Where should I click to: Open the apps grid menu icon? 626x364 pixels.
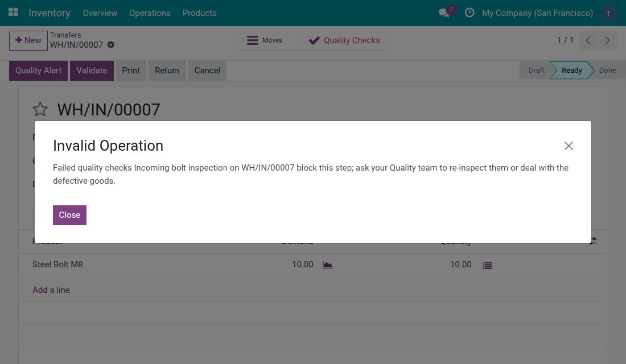tap(13, 13)
